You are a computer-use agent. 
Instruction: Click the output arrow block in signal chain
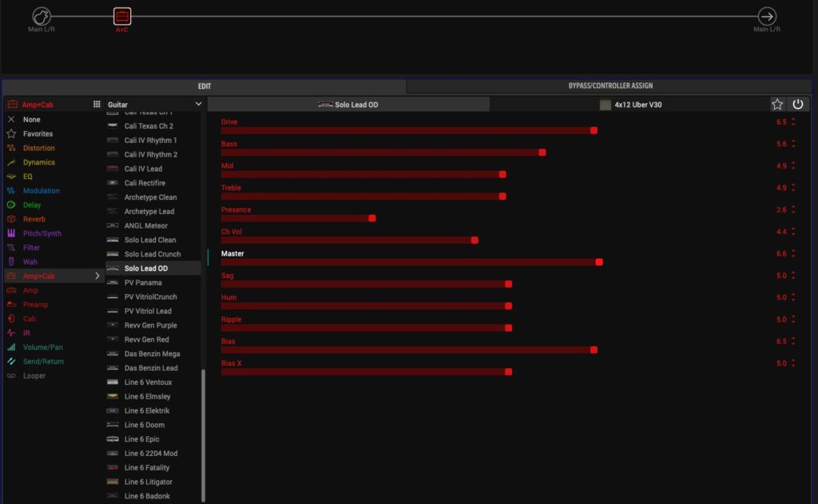pyautogui.click(x=767, y=16)
